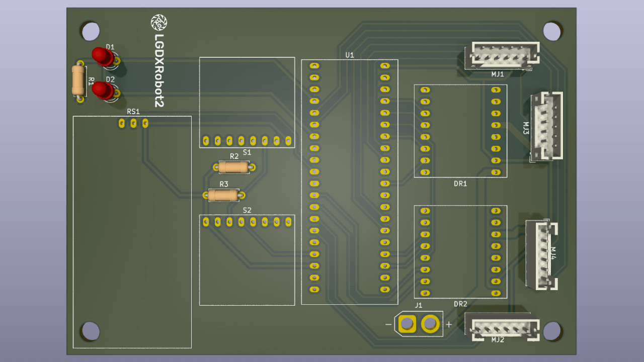This screenshot has width=644, height=362.
Task: Select the R3 resistor above S2
Action: point(223,195)
